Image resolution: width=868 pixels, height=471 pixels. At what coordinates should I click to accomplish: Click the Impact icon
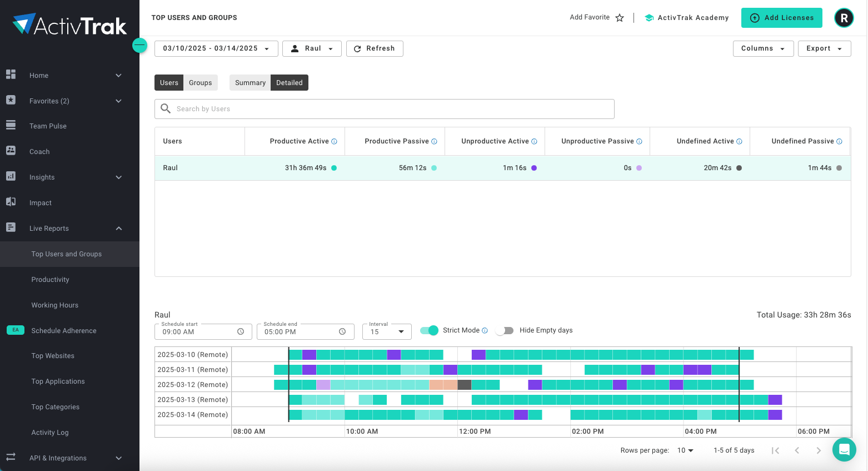point(11,202)
